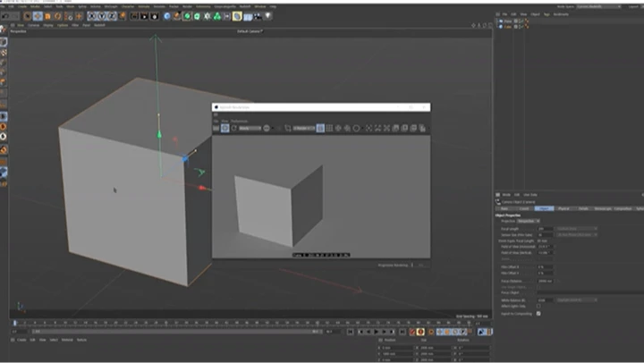
Task: Toggle the Autokeying button
Action: 420,332
